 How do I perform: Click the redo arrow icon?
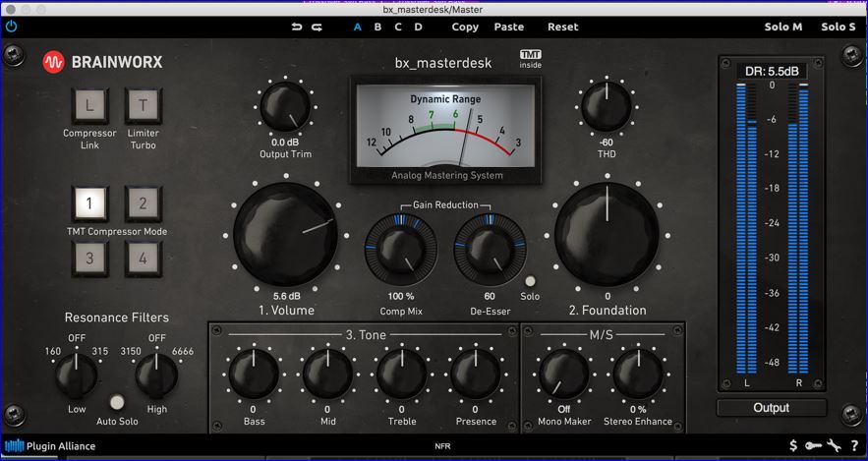click(317, 27)
